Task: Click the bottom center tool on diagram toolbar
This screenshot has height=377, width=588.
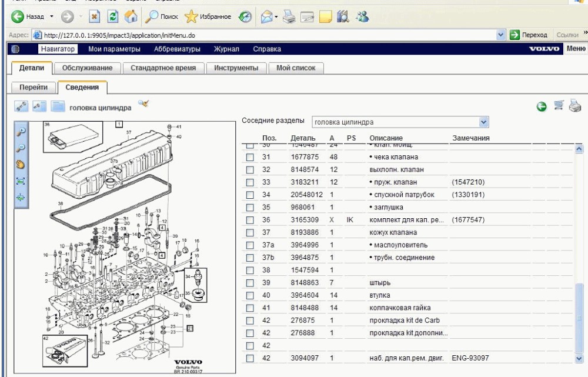Action: click(21, 197)
